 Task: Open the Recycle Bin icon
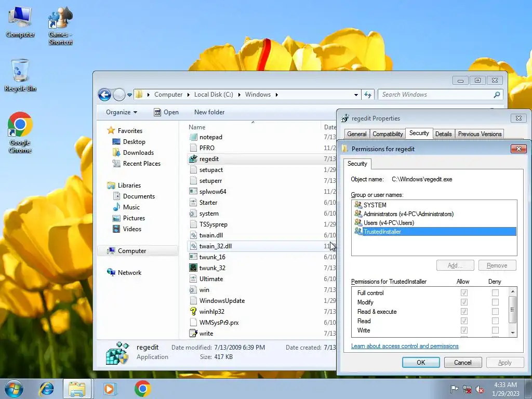tap(20, 75)
